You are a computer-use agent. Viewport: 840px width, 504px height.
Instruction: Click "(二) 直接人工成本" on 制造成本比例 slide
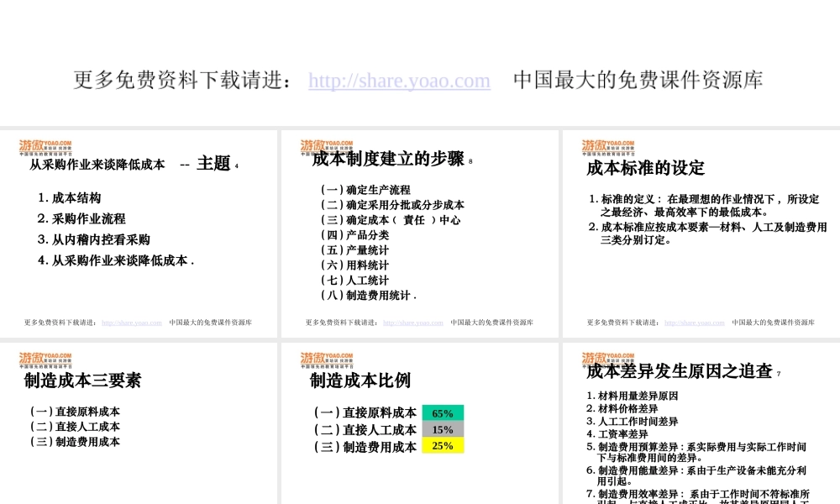(365, 430)
